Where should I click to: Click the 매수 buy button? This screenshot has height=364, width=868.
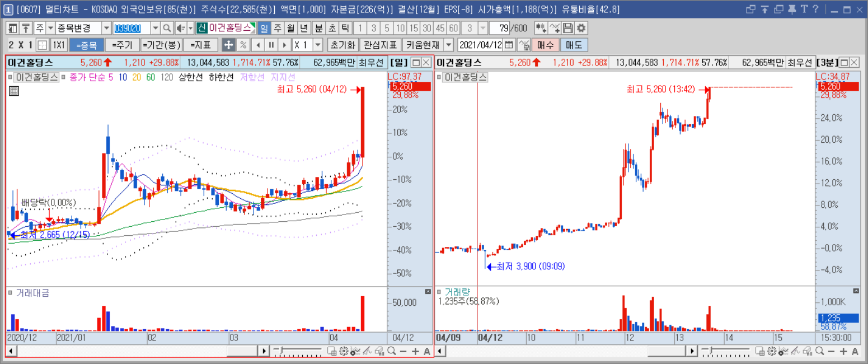[x=545, y=45]
